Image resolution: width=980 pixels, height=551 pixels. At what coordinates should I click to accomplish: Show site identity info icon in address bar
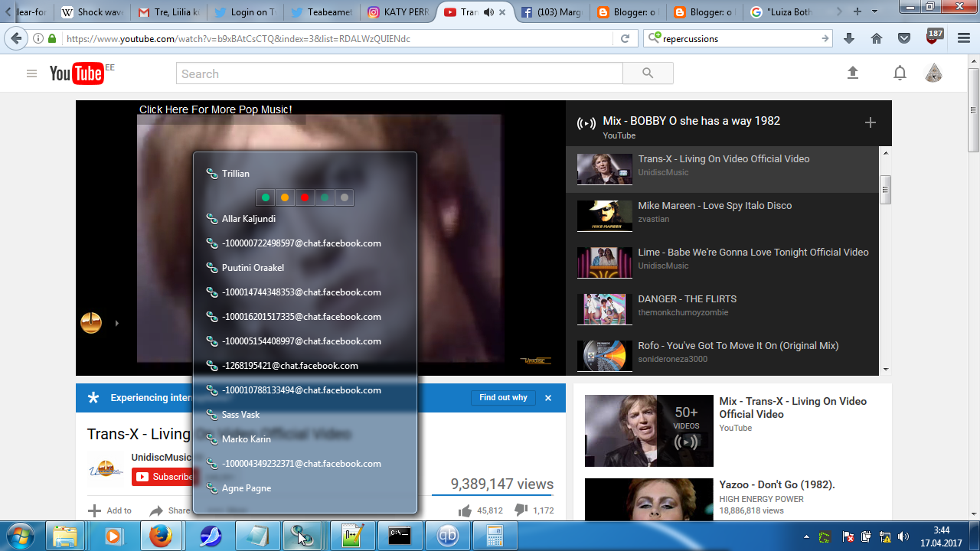point(38,38)
